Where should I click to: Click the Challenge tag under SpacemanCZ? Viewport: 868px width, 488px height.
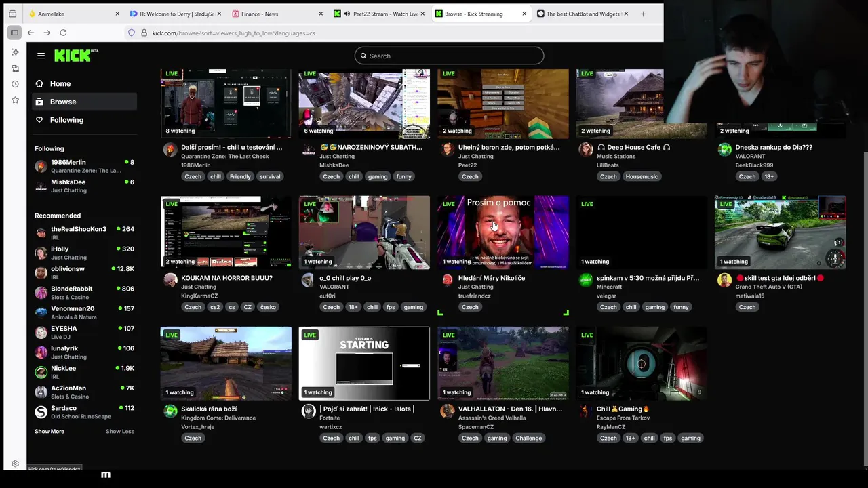[528, 438]
